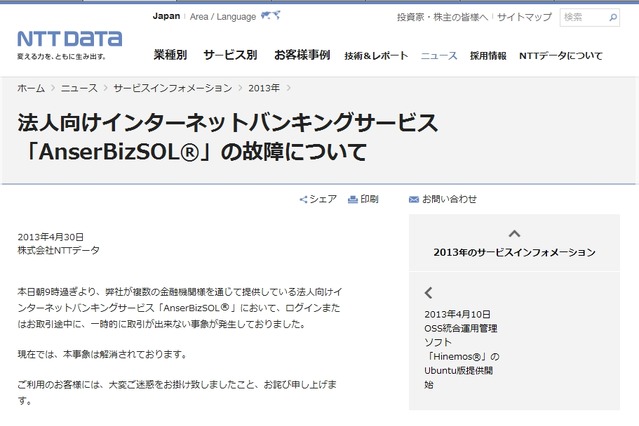Viewport: 639px width, 426px height.
Task: Go to サービスインフォメーション in the breadcrumb
Action: pyautogui.click(x=173, y=88)
